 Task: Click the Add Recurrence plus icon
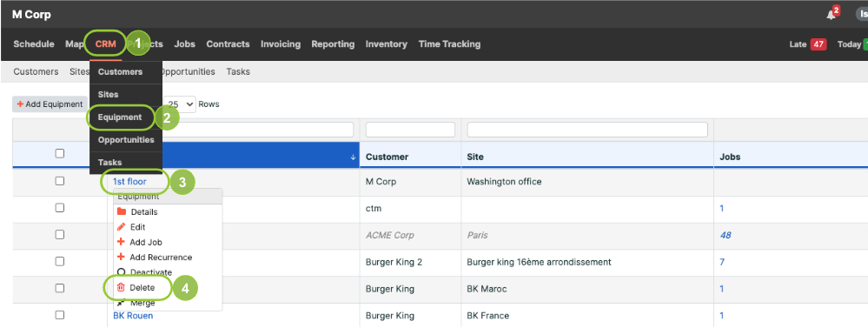click(x=122, y=257)
